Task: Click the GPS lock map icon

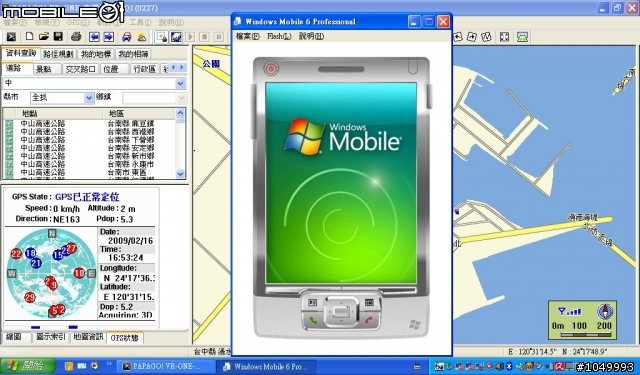Action: pos(162,37)
